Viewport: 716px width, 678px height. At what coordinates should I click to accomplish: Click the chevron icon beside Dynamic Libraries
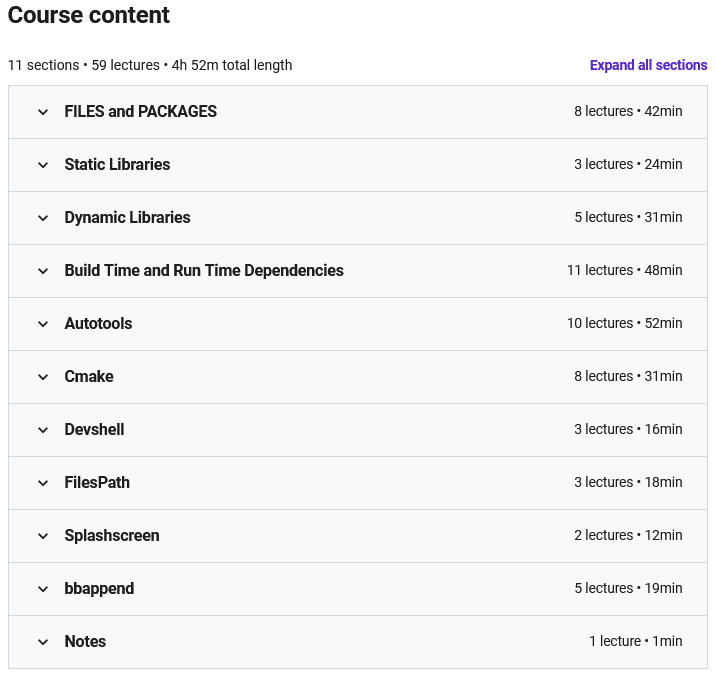click(x=43, y=218)
